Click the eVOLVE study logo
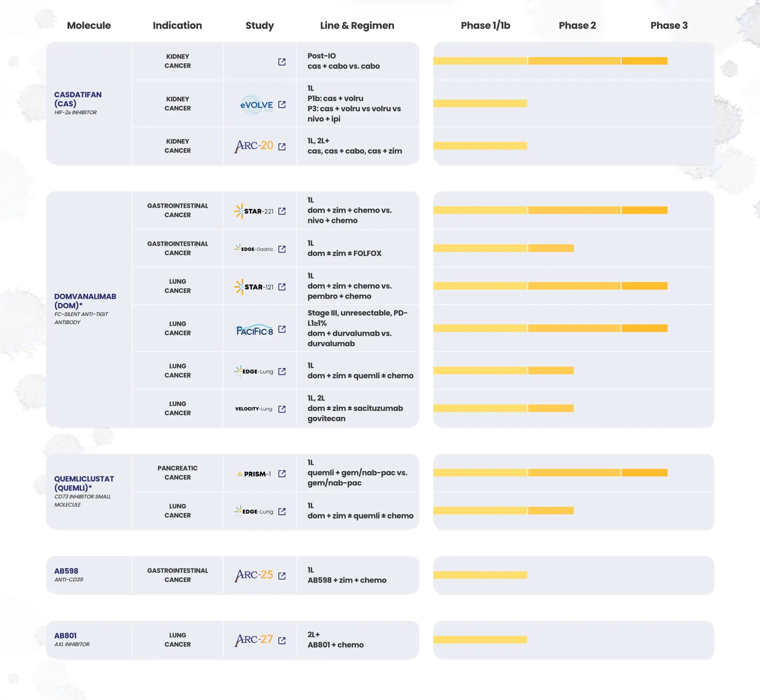 pos(256,104)
